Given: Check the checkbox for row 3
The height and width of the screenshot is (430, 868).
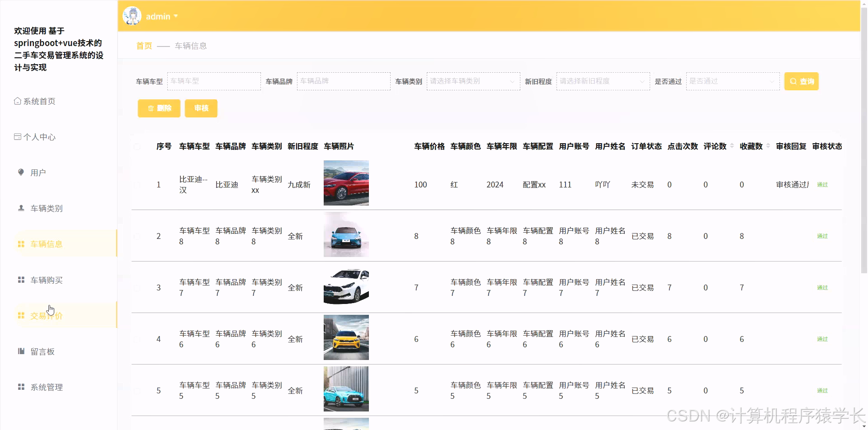Looking at the screenshot, I should 137,288.
